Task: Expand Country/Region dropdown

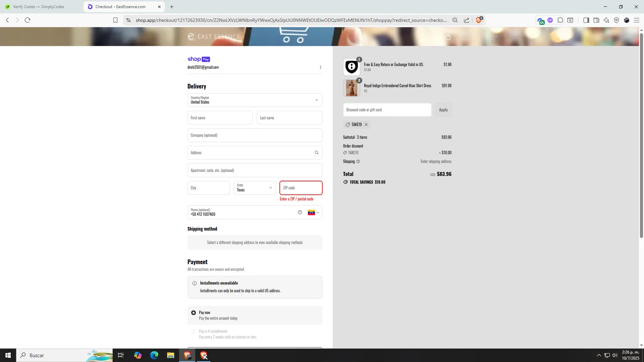Action: click(x=255, y=100)
